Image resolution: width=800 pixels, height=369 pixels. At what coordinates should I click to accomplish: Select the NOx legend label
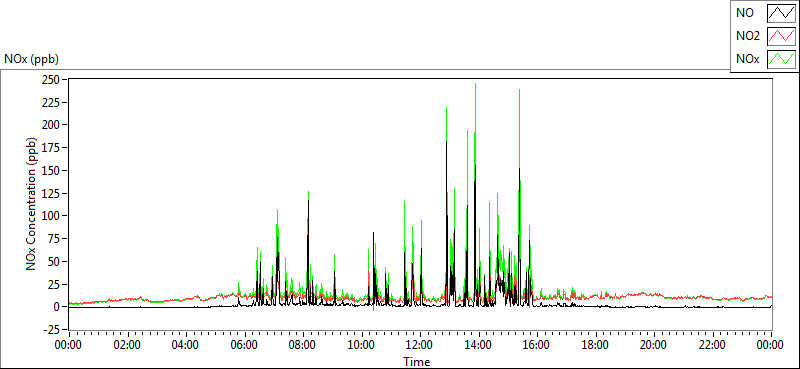point(748,59)
